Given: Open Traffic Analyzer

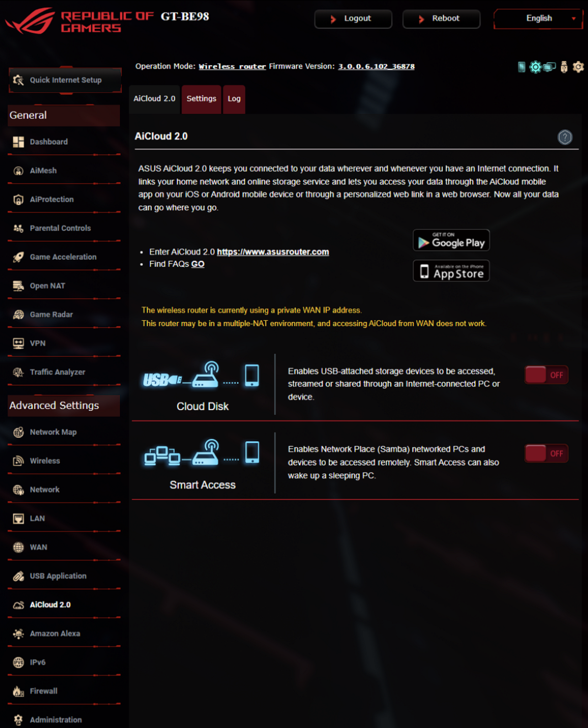Looking at the screenshot, I should (57, 372).
